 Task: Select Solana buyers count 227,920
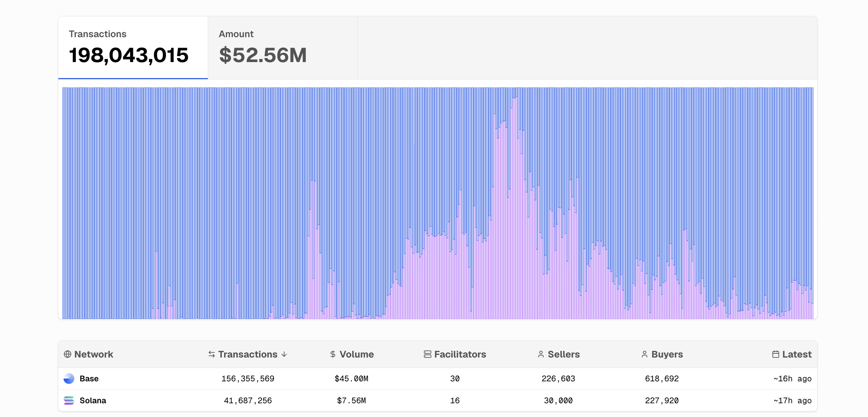coord(662,401)
